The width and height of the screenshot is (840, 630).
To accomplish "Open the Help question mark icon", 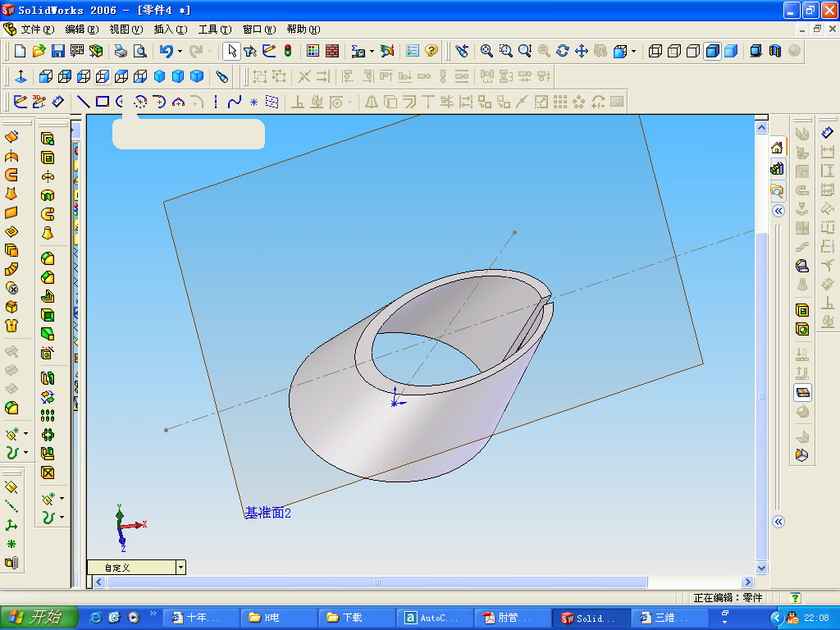I will (x=431, y=51).
